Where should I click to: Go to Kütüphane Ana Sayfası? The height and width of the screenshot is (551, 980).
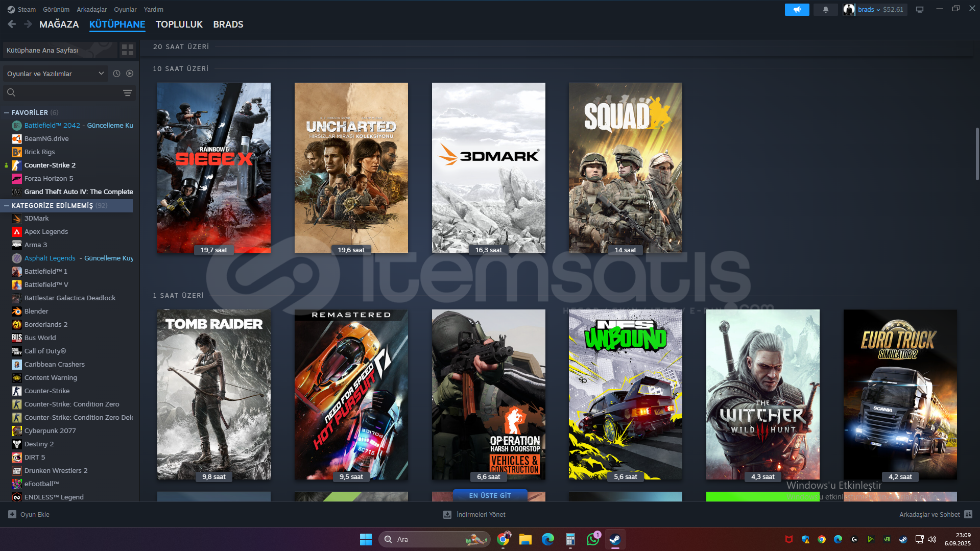coord(60,50)
